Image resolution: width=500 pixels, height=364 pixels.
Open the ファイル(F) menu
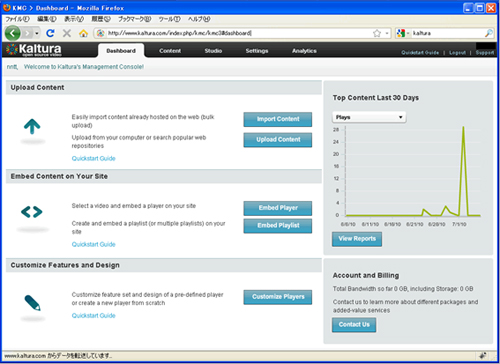pos(18,19)
